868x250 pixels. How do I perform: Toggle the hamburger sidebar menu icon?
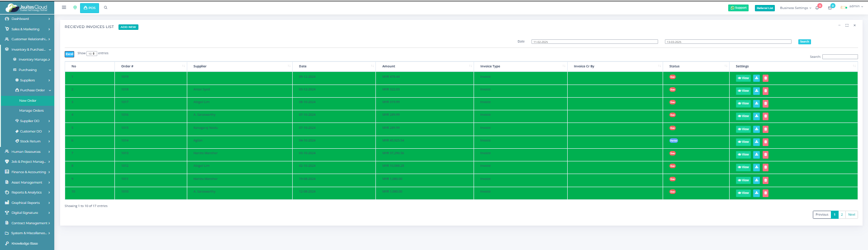[64, 8]
